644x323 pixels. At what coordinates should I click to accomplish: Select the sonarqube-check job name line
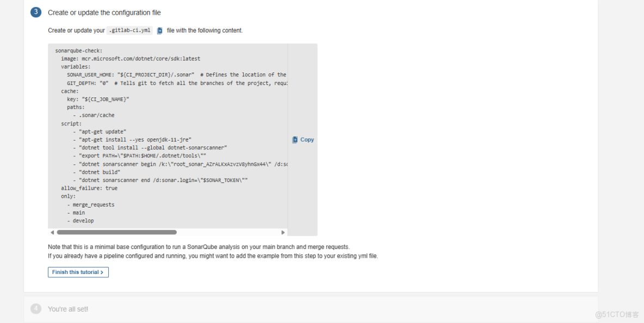79,50
